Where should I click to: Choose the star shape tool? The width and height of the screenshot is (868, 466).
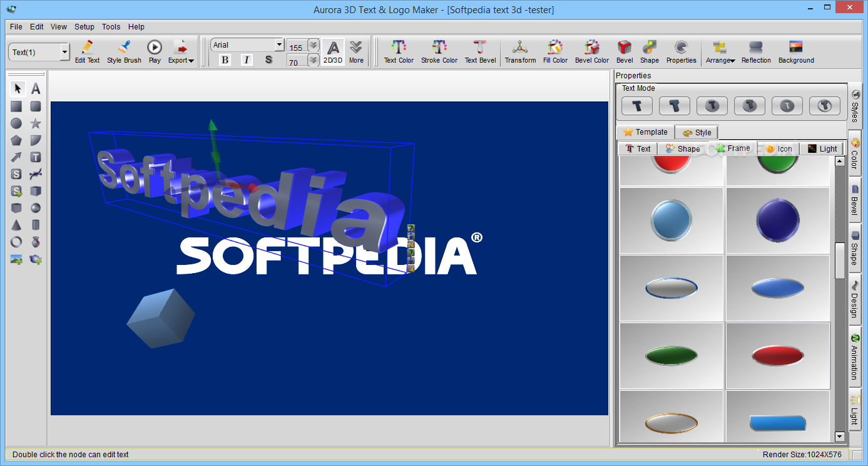pyautogui.click(x=36, y=123)
